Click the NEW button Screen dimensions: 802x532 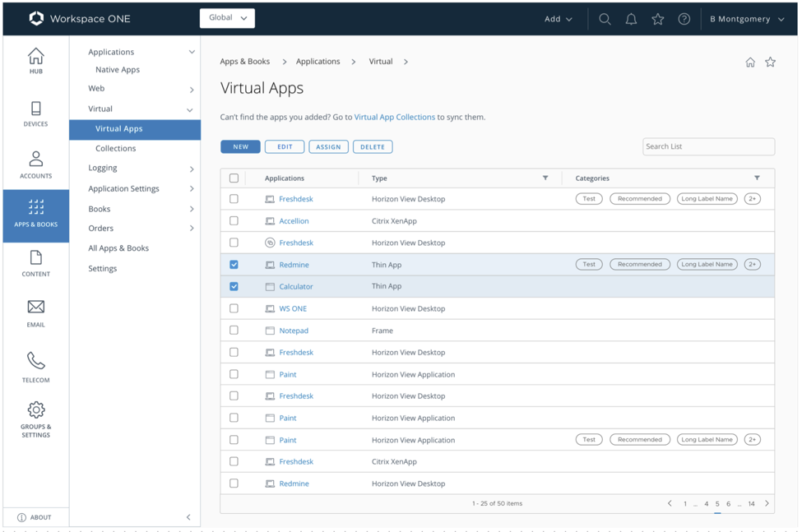click(x=240, y=146)
